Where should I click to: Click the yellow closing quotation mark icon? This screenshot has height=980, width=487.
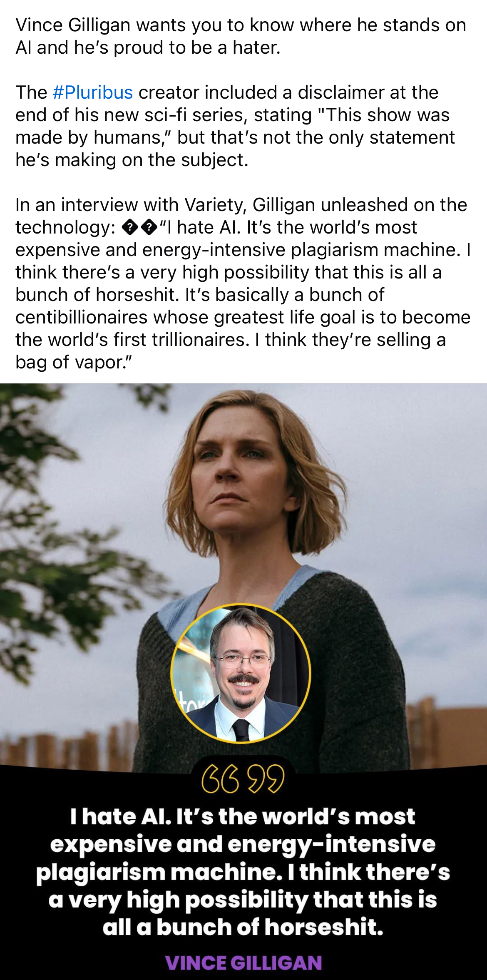tap(266, 779)
